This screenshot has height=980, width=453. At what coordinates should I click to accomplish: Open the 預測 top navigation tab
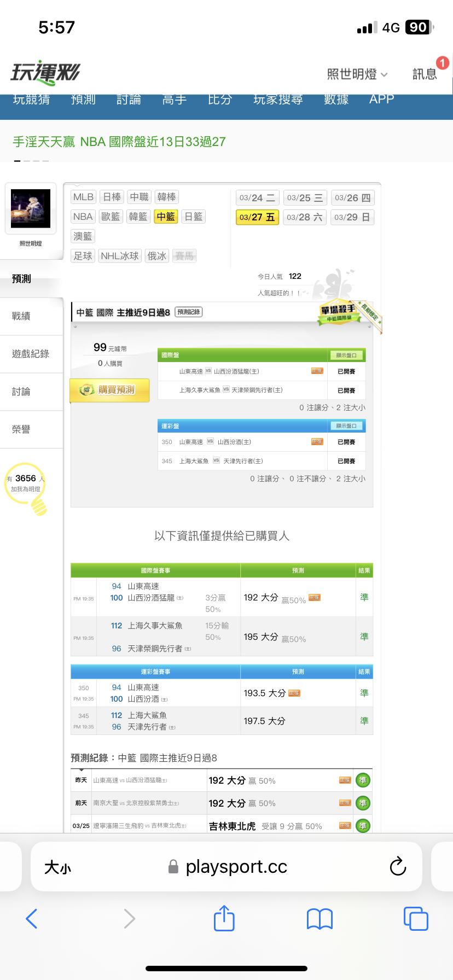[83, 100]
